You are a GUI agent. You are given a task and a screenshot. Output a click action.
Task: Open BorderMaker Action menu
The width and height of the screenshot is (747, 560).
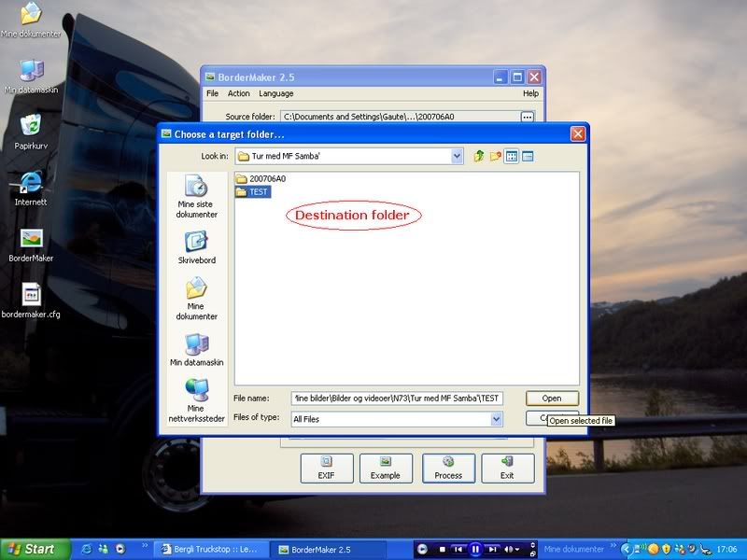(239, 93)
